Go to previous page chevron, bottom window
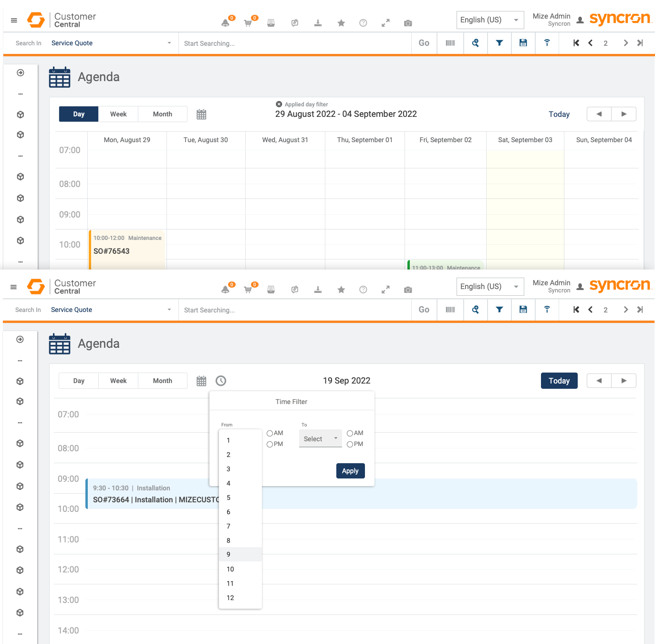Viewport: 655px width, 644px height. pos(591,310)
